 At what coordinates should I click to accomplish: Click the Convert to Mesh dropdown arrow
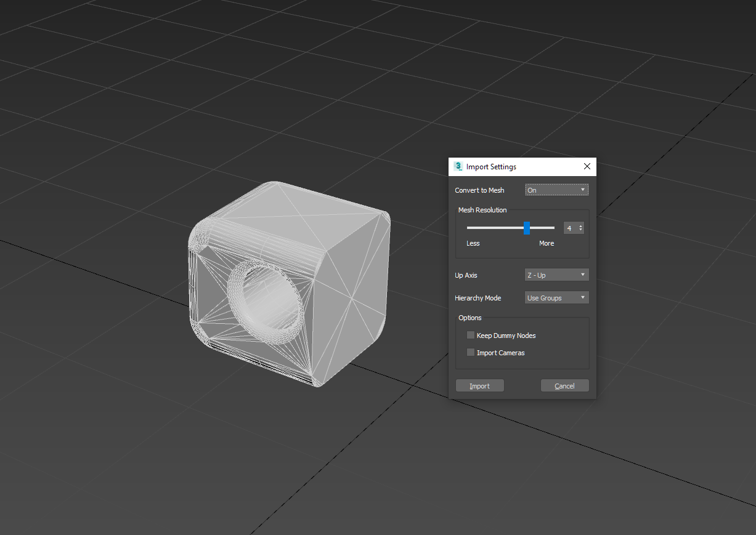pyautogui.click(x=583, y=190)
